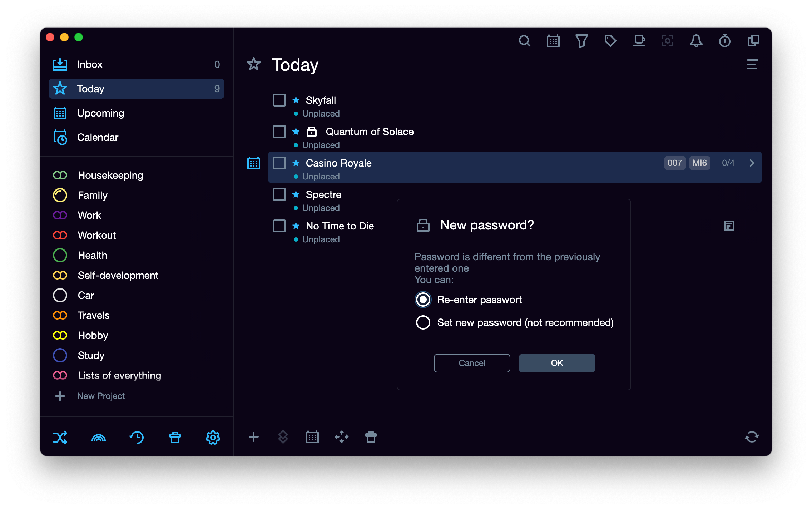Screen dimensions: 812x509
Task: Click the duplicate windows icon
Action: (753, 41)
